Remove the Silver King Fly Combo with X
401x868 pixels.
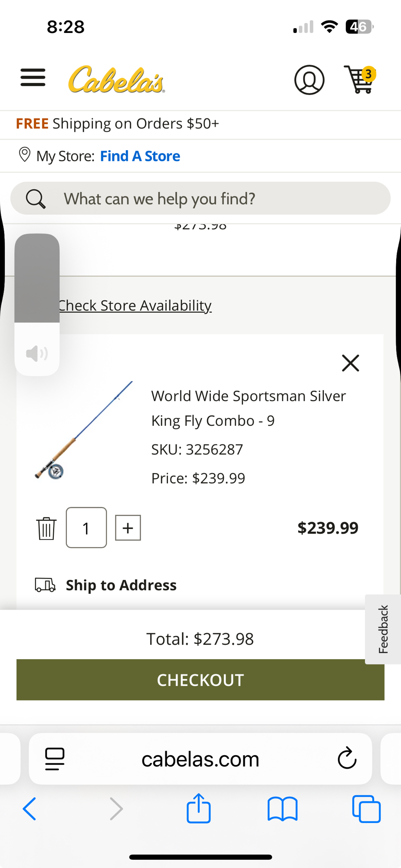coord(350,363)
